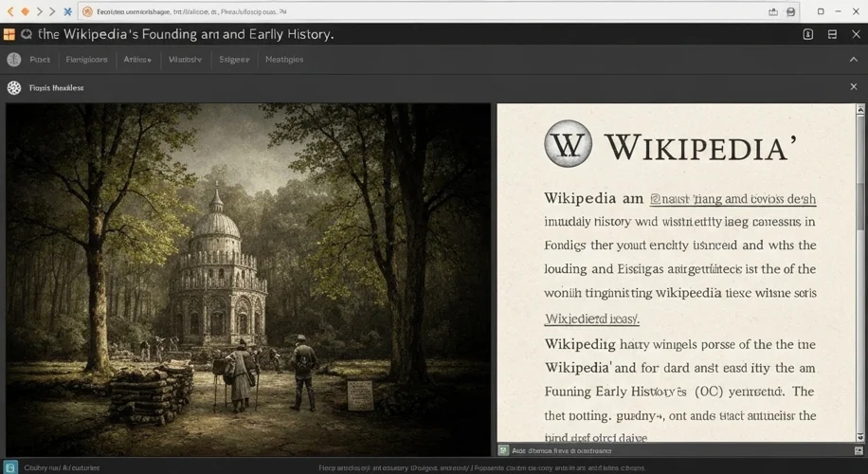
Task: Click the share icon in the address bar
Action: point(773,11)
